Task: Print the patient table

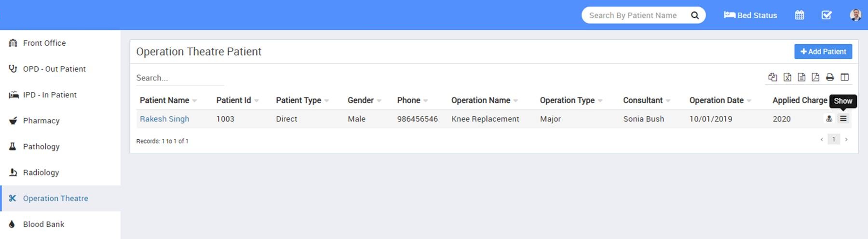Action: pyautogui.click(x=830, y=77)
